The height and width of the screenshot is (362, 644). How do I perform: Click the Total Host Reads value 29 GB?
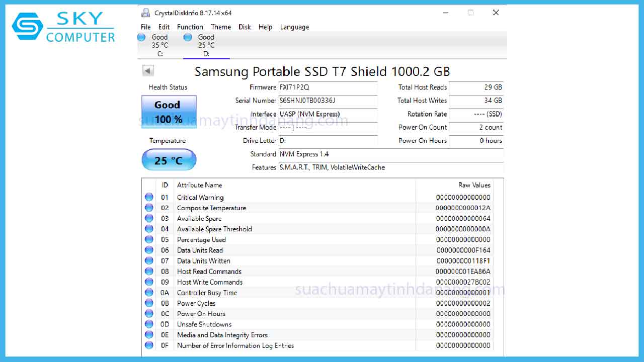pyautogui.click(x=476, y=87)
